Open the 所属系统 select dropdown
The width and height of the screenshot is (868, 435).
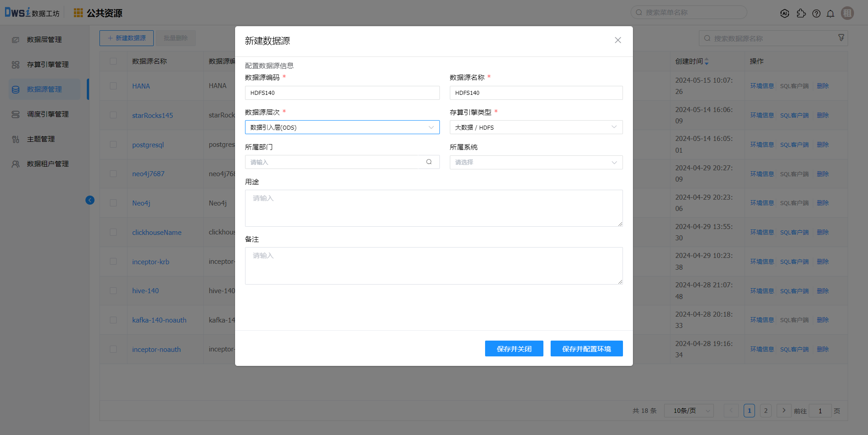point(536,162)
